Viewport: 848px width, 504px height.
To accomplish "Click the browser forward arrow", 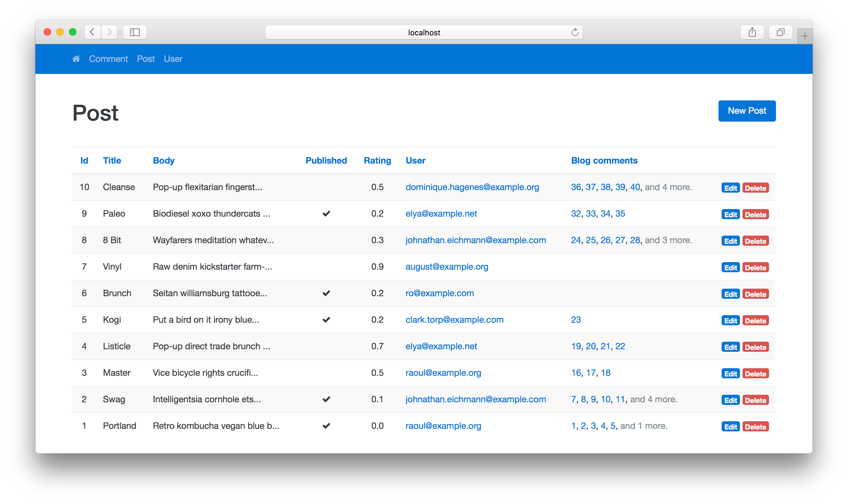I will 109,32.
